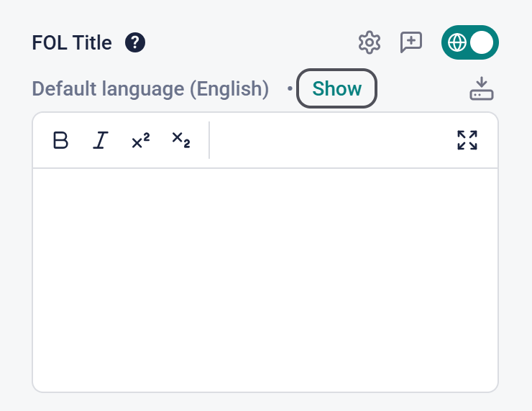Apply italic formatting
This screenshot has height=411, width=532.
[100, 140]
